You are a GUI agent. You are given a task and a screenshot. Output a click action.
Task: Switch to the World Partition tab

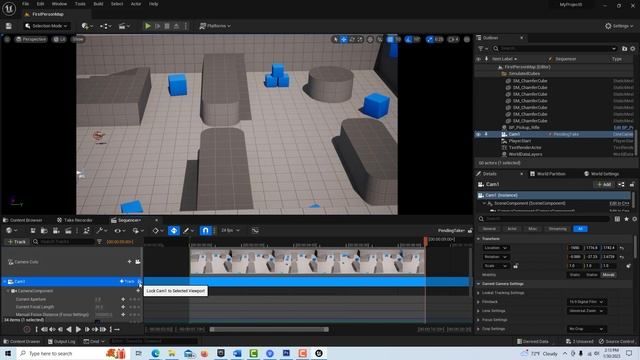(548, 174)
